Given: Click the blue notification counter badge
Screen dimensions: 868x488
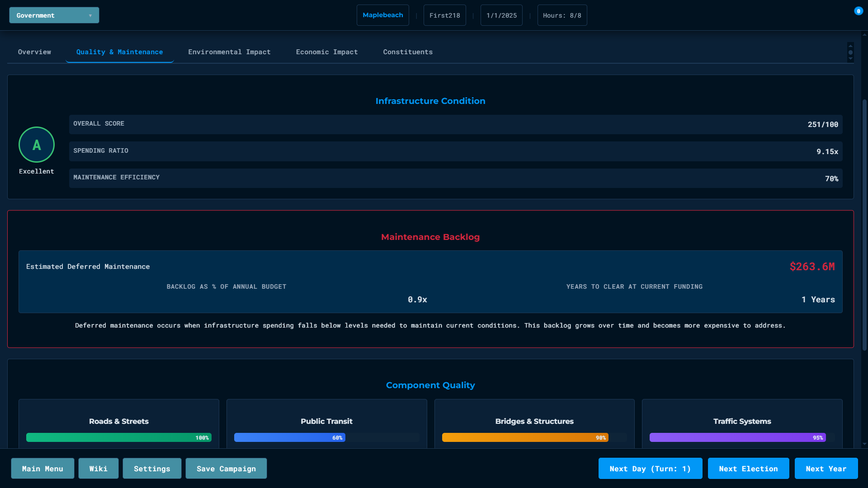Looking at the screenshot, I should 858,11.
